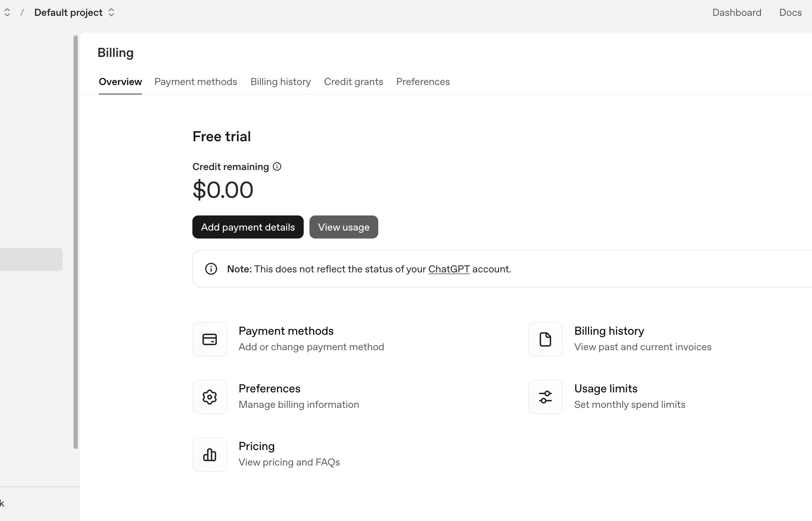Open the organization switcher chevrons at top left
The height and width of the screenshot is (521, 812).
(x=7, y=13)
